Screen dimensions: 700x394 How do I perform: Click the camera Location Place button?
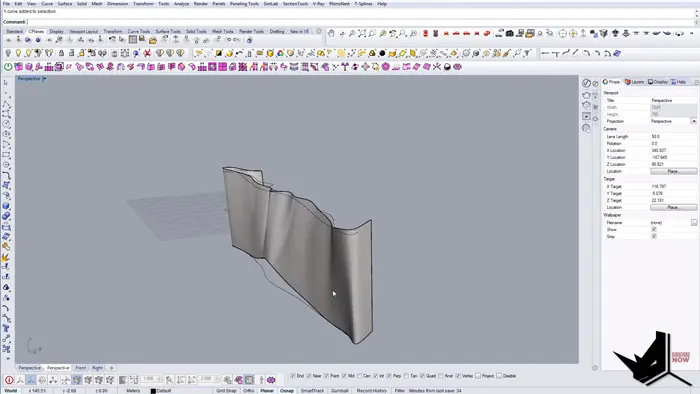pyautogui.click(x=673, y=171)
